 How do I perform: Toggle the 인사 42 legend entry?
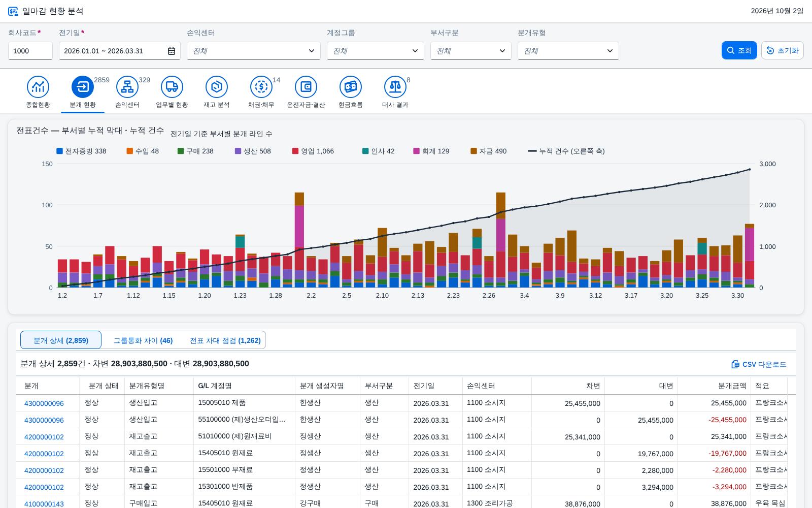pos(379,151)
